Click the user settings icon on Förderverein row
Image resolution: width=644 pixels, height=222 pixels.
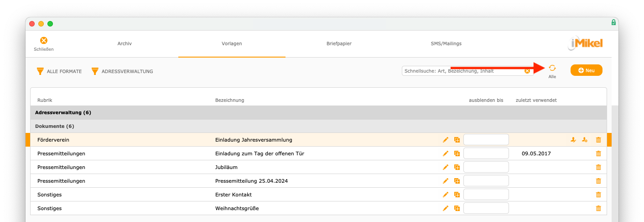[x=585, y=140]
